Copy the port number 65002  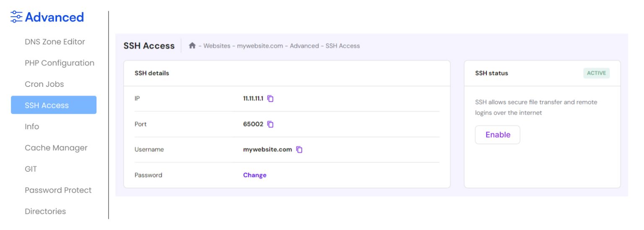click(x=270, y=124)
